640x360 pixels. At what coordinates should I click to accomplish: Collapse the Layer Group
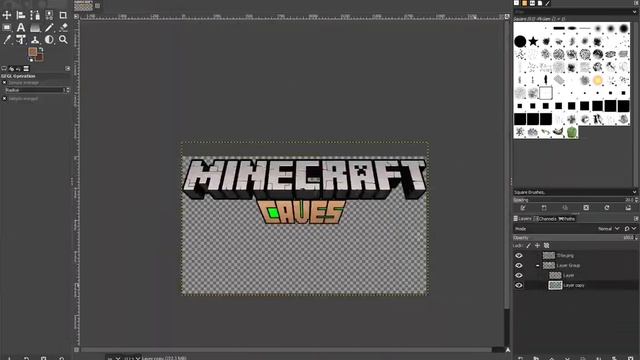click(x=538, y=266)
